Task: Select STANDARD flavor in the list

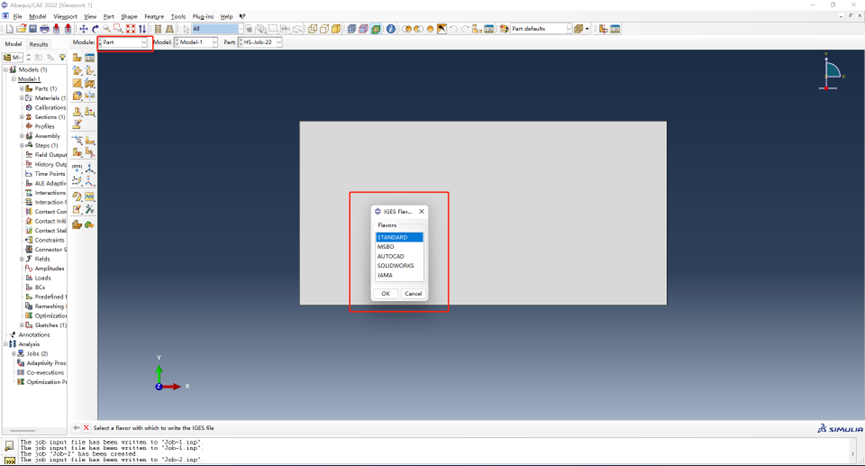Action: pos(399,237)
